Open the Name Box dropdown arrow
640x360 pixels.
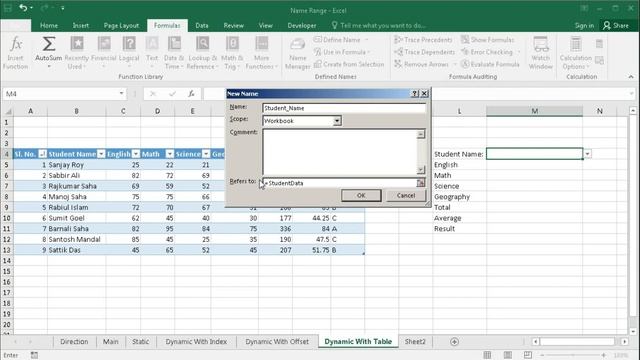point(121,93)
